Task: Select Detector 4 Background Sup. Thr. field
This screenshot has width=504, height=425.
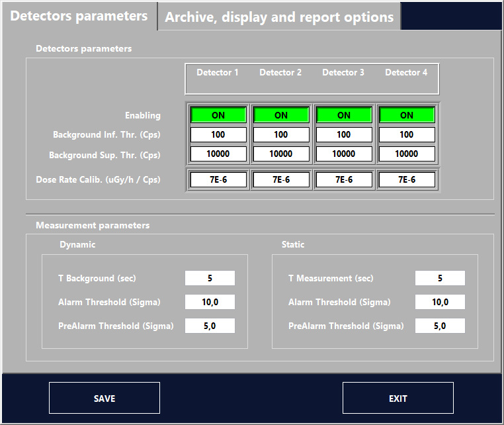Action: point(407,154)
